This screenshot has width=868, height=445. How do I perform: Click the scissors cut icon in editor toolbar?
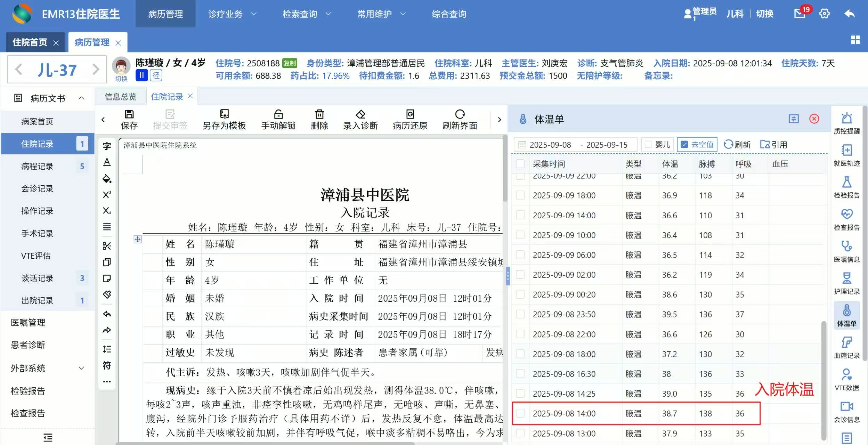coord(107,246)
